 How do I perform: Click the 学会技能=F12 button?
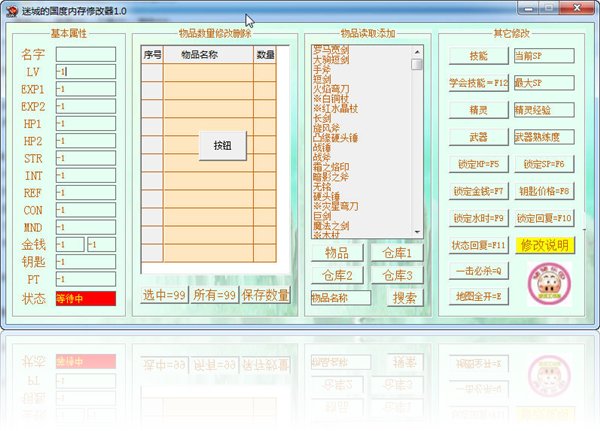tap(479, 83)
